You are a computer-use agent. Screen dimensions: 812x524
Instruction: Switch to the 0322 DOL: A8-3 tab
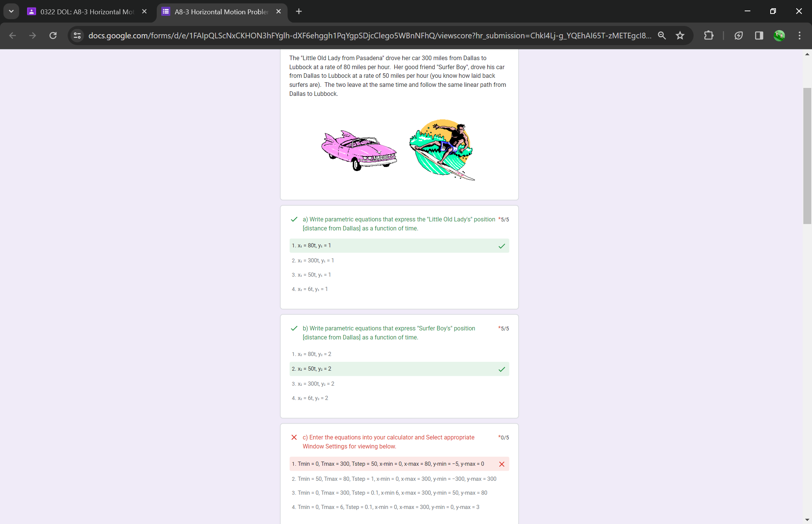[86, 12]
